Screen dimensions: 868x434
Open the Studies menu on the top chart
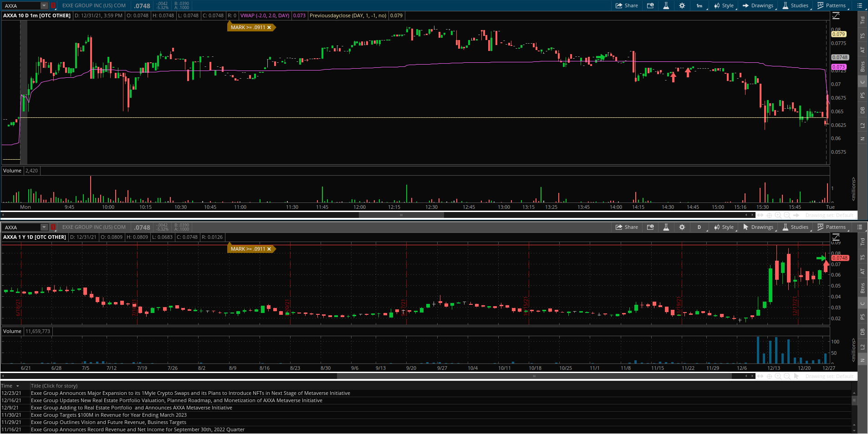(x=796, y=5)
